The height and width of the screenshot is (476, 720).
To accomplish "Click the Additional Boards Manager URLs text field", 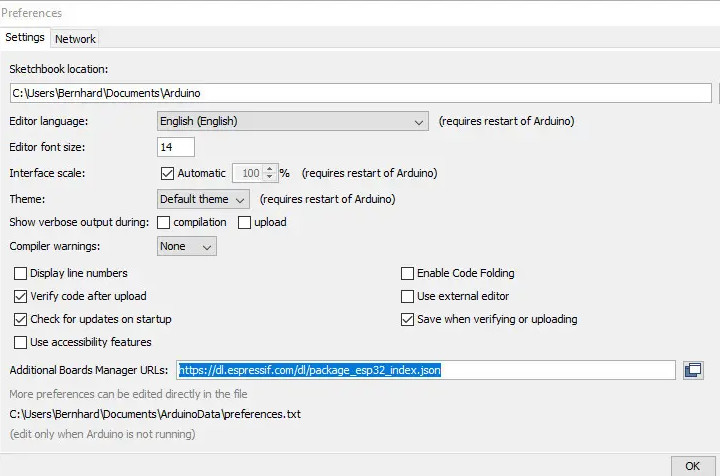I will 426,370.
